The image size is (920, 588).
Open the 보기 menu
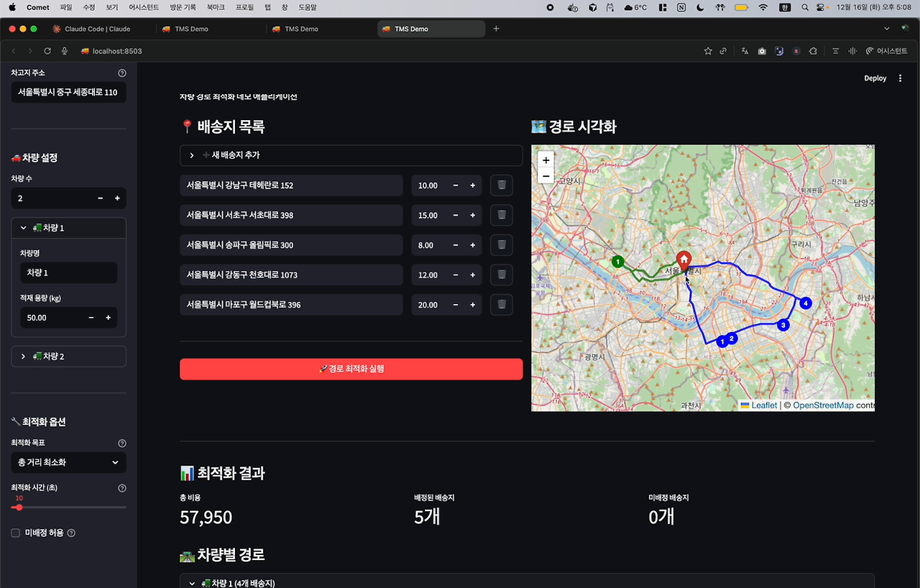click(111, 7)
